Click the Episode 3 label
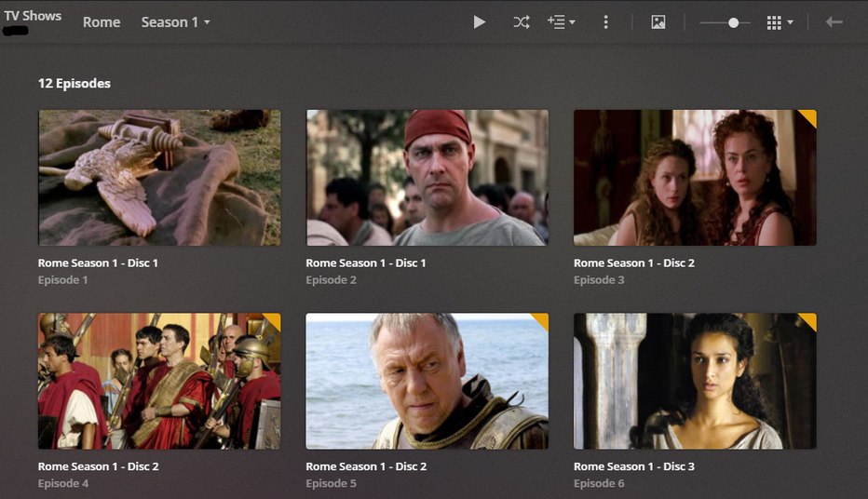Viewport: 868px width, 499px height. coord(599,280)
